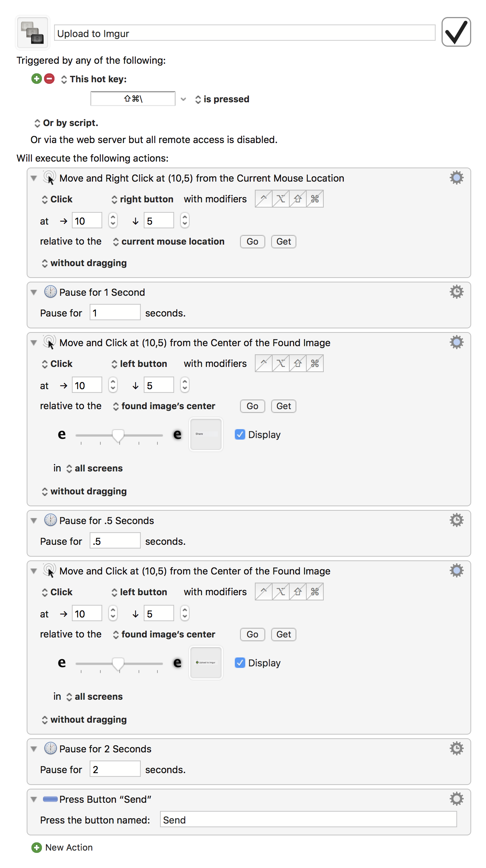Screen dimensions: 486x868
Task: Click Get button in the Share image action
Action: 283,406
